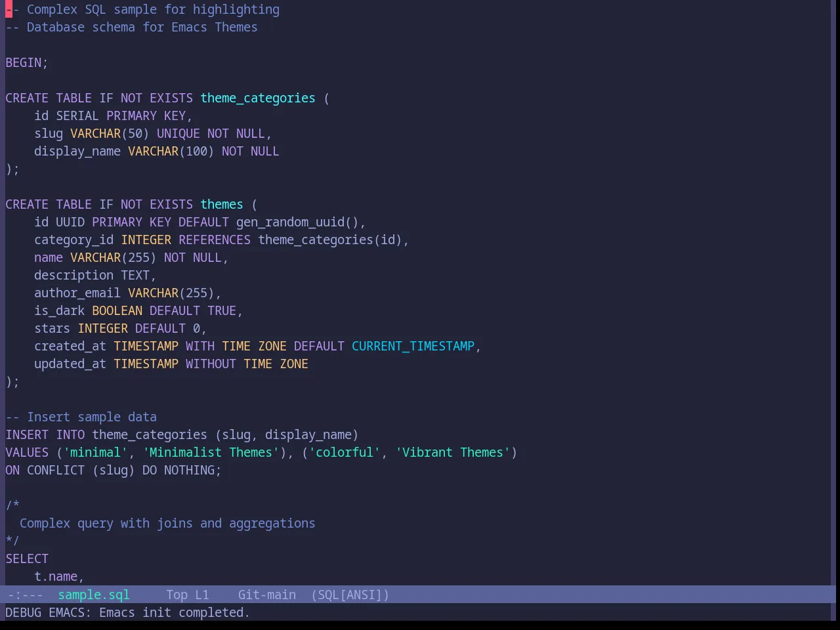Click 'WITHOUT TIME ZONE' on updated_at line
Image resolution: width=840 pixels, height=630 pixels.
coord(247,364)
